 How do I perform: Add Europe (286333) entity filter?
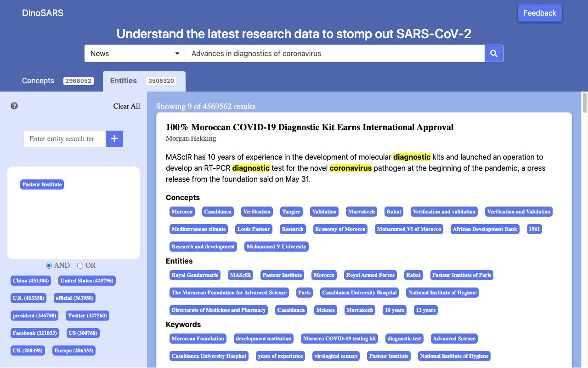coord(74,351)
